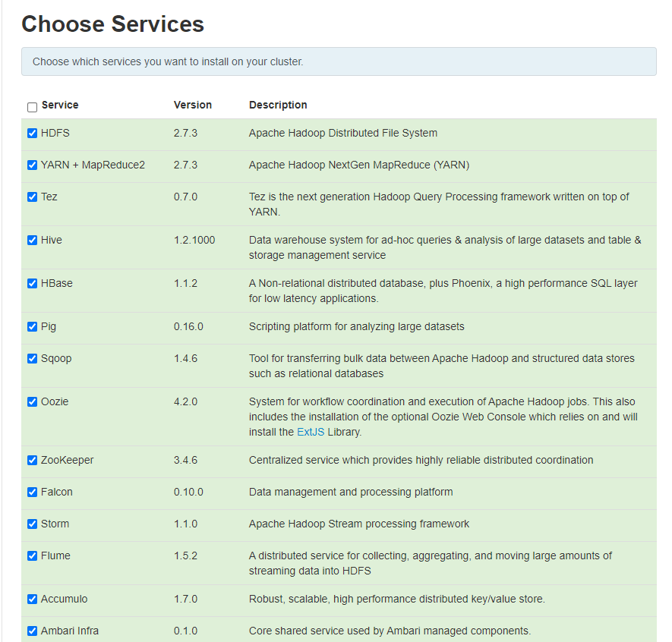Screen dimensions: 672x642
Task: Deselect the Sqoop checkbox
Action: coord(32,359)
